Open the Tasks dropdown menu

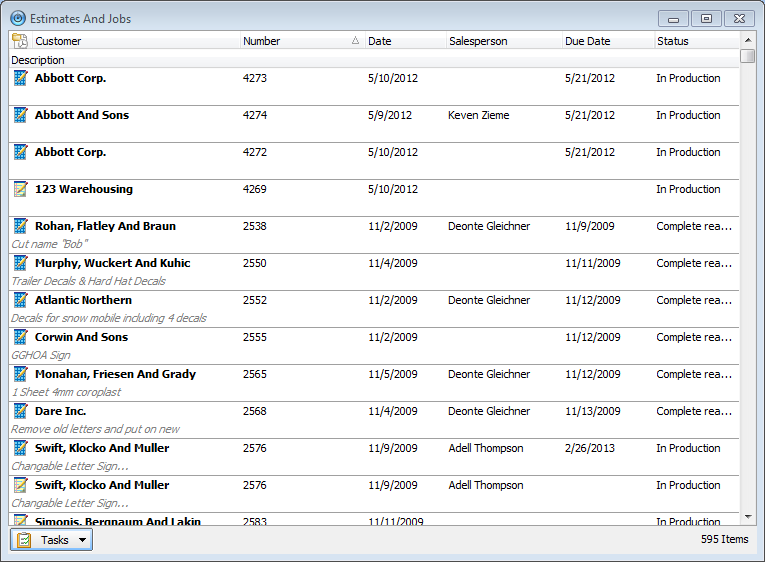click(x=52, y=540)
